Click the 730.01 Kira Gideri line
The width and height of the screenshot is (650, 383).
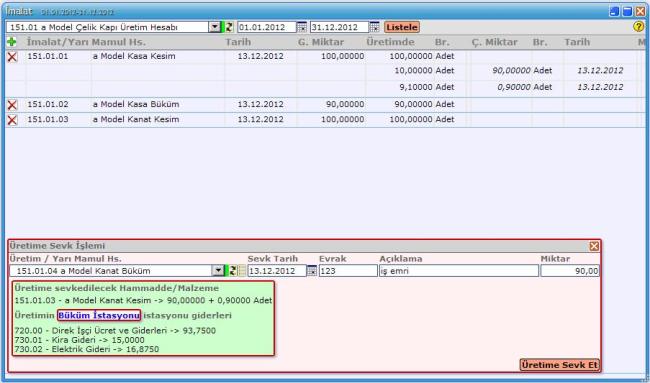pyautogui.click(x=80, y=340)
